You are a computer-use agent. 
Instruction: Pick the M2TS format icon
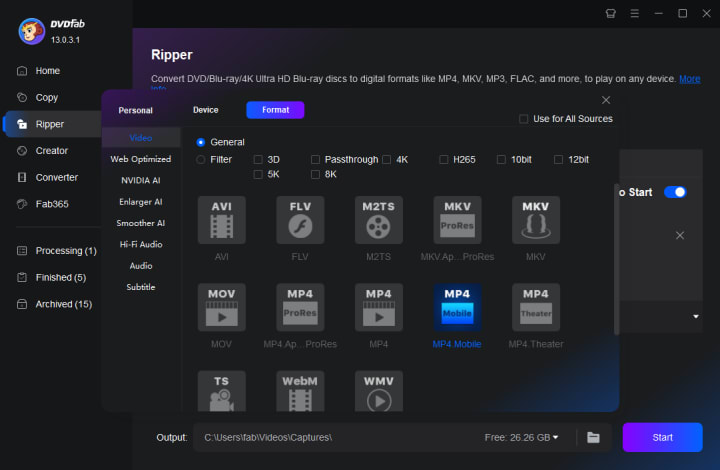click(x=378, y=219)
